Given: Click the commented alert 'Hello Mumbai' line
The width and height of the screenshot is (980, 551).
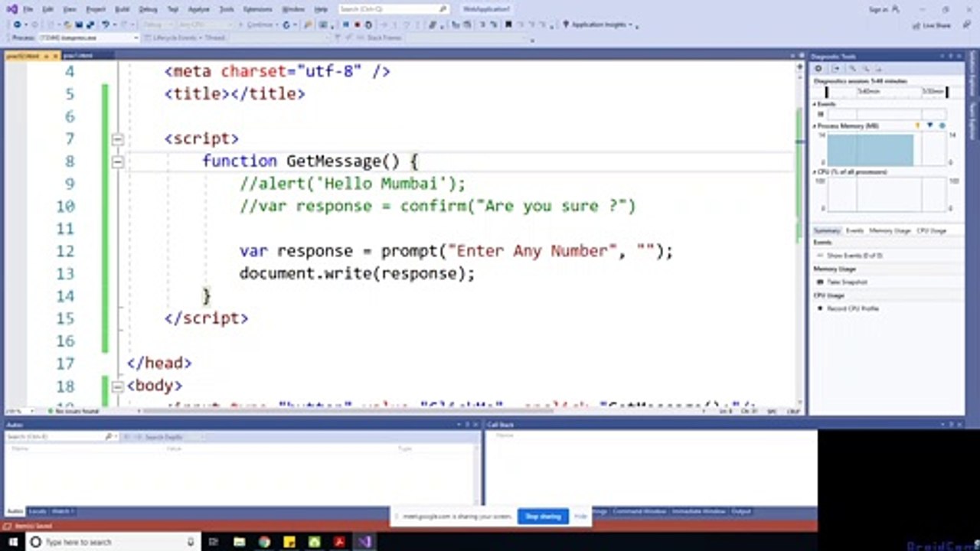Looking at the screenshot, I should tap(352, 184).
